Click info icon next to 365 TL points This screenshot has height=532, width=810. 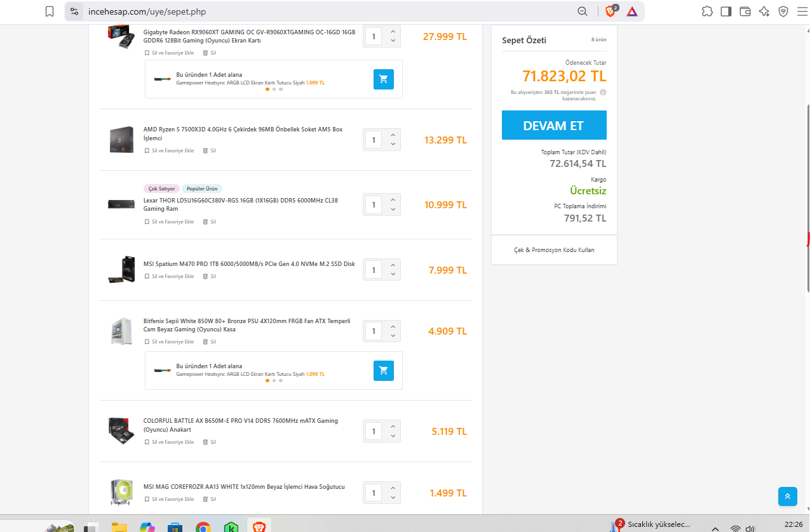click(x=603, y=92)
